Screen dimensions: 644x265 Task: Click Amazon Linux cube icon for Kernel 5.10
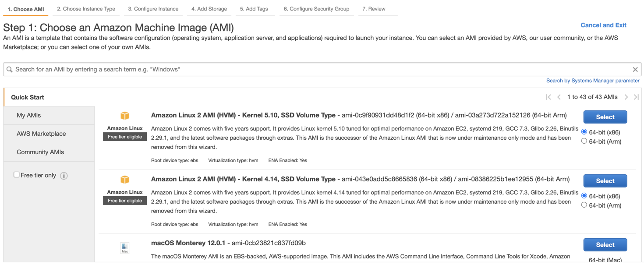(125, 116)
